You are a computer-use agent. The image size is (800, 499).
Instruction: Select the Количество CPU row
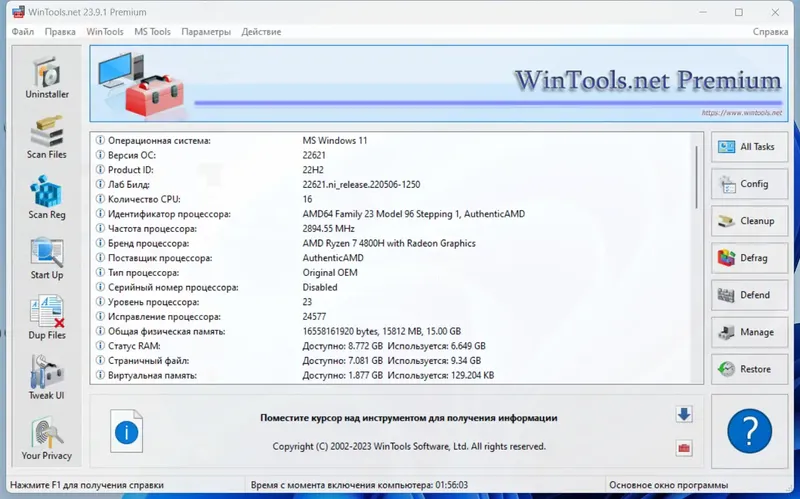pos(392,199)
